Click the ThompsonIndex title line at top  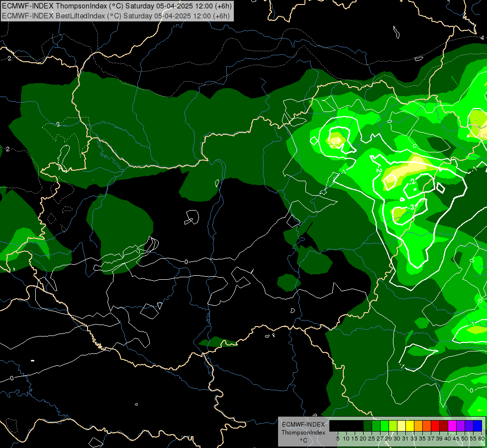click(x=116, y=6)
